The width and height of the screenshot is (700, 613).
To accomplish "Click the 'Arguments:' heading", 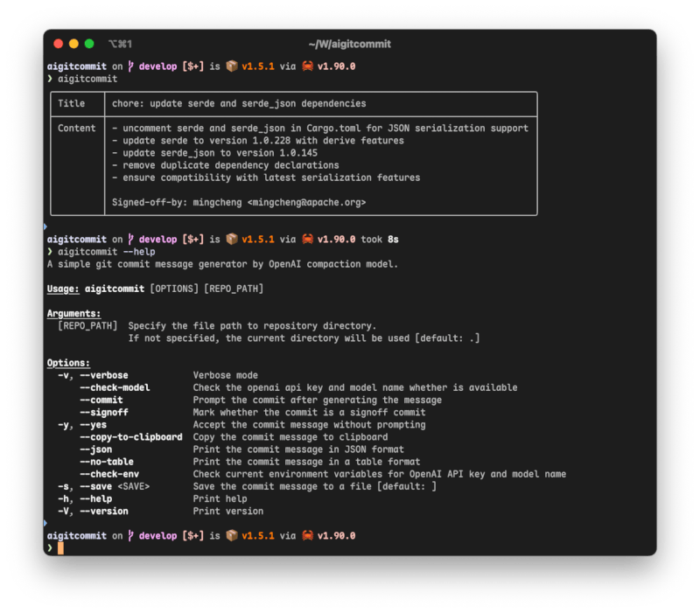I will pos(74,313).
